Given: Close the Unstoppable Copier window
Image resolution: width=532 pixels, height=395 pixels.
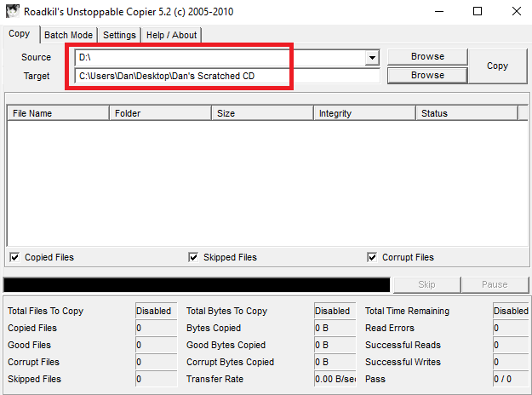Looking at the screenshot, I should [x=517, y=12].
